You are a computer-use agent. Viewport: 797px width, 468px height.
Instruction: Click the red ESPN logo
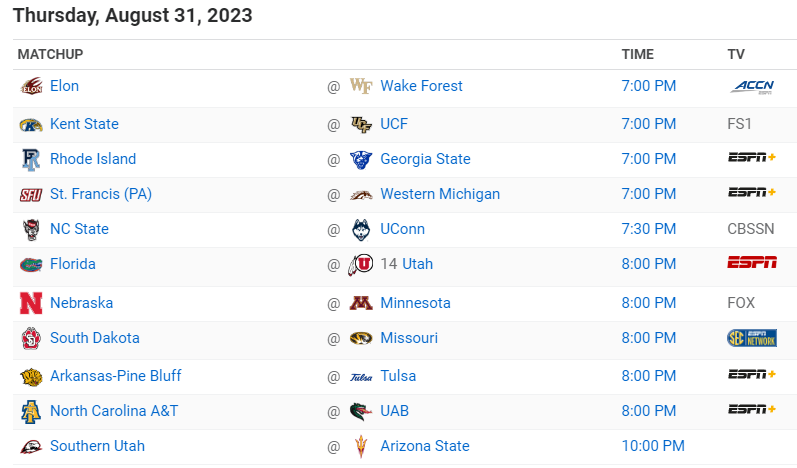[x=752, y=262]
